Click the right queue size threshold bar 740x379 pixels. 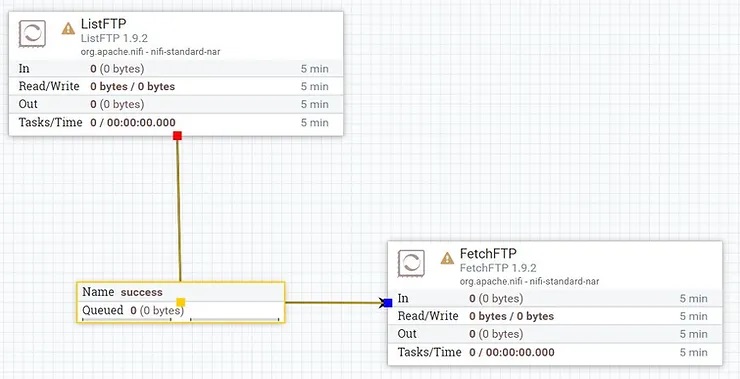tap(235, 320)
